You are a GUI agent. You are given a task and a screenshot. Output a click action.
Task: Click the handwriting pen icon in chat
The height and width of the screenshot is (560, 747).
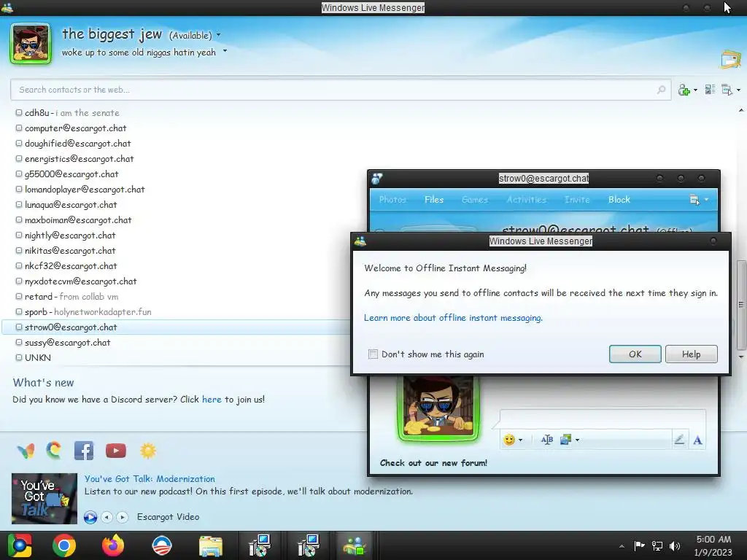coord(679,440)
